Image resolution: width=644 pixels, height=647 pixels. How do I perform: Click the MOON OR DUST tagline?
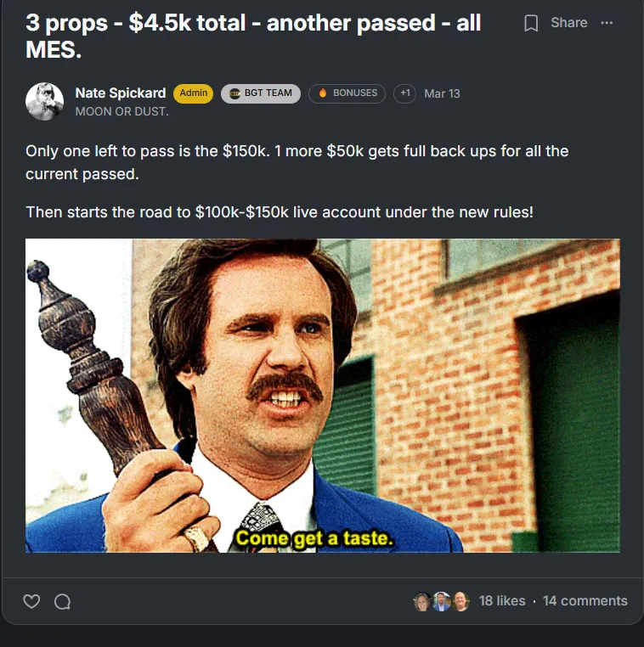click(121, 111)
